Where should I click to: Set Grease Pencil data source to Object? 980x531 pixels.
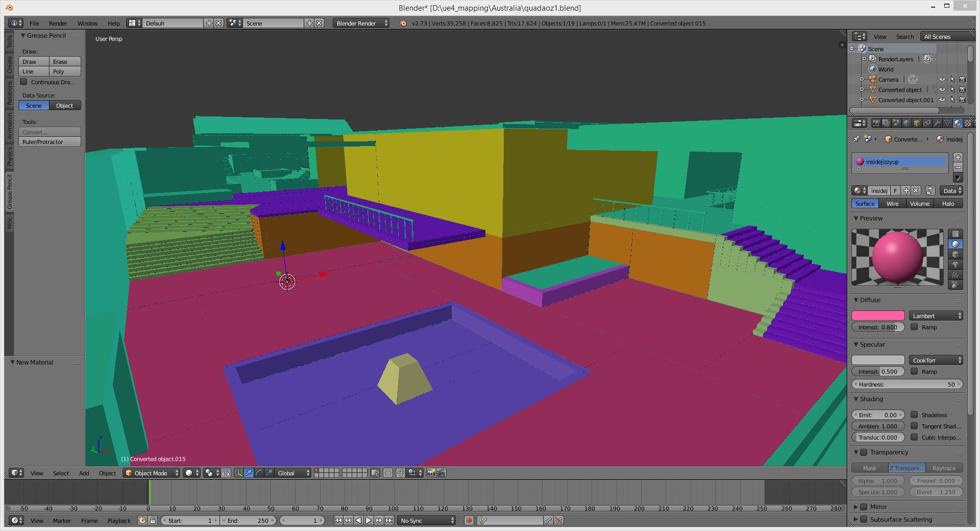(x=65, y=105)
